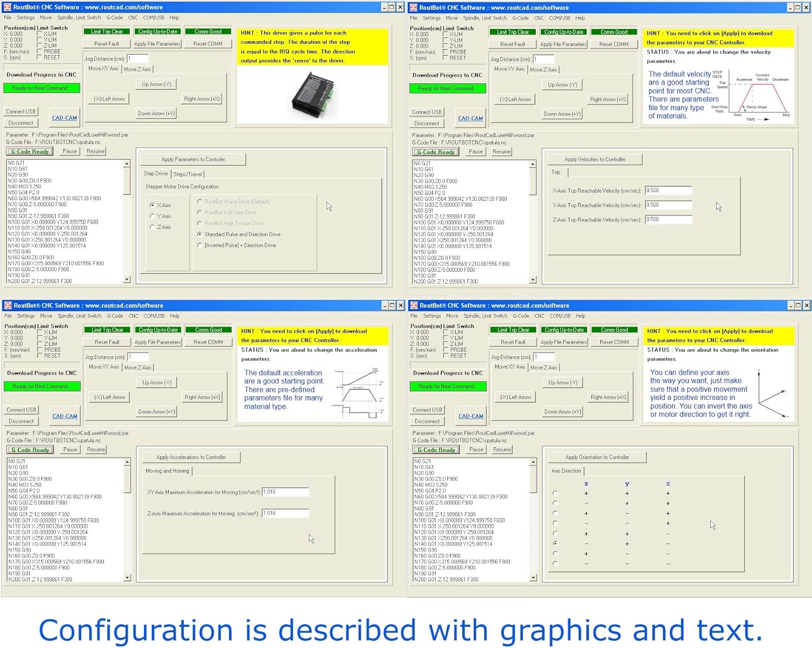Enable the X-LIM checkbox in top-left window
812x648 pixels.
coord(40,34)
